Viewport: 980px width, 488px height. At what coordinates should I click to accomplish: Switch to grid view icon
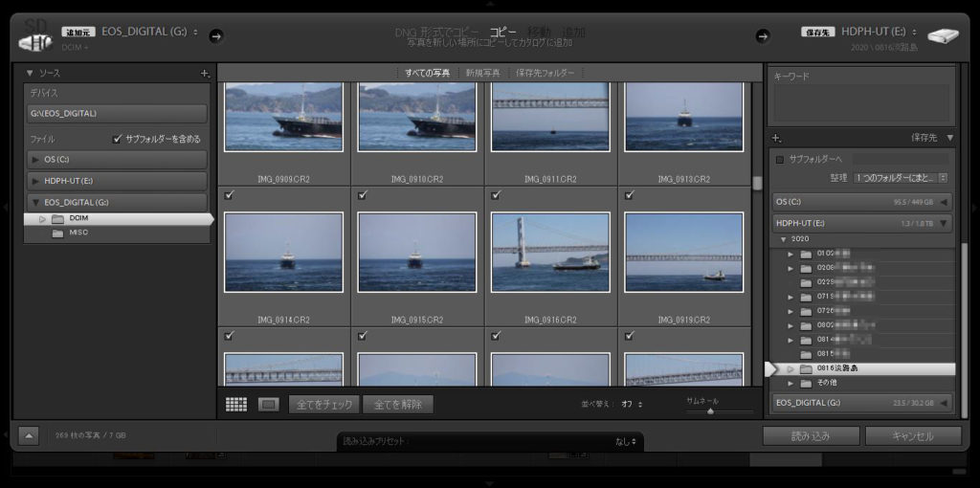[236, 404]
